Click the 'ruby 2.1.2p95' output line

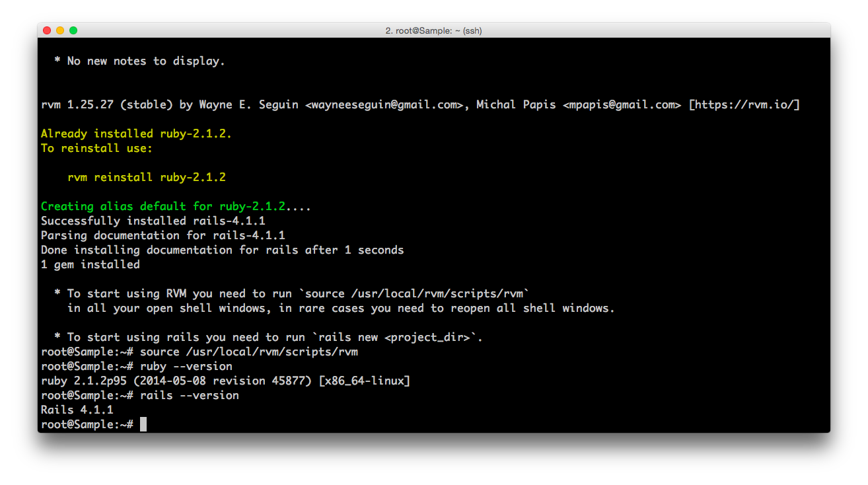(x=226, y=381)
